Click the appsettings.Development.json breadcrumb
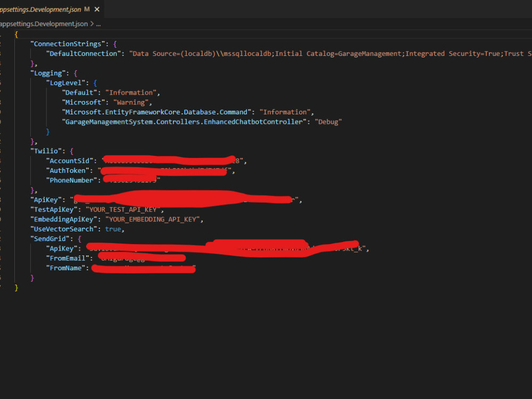 [x=44, y=24]
